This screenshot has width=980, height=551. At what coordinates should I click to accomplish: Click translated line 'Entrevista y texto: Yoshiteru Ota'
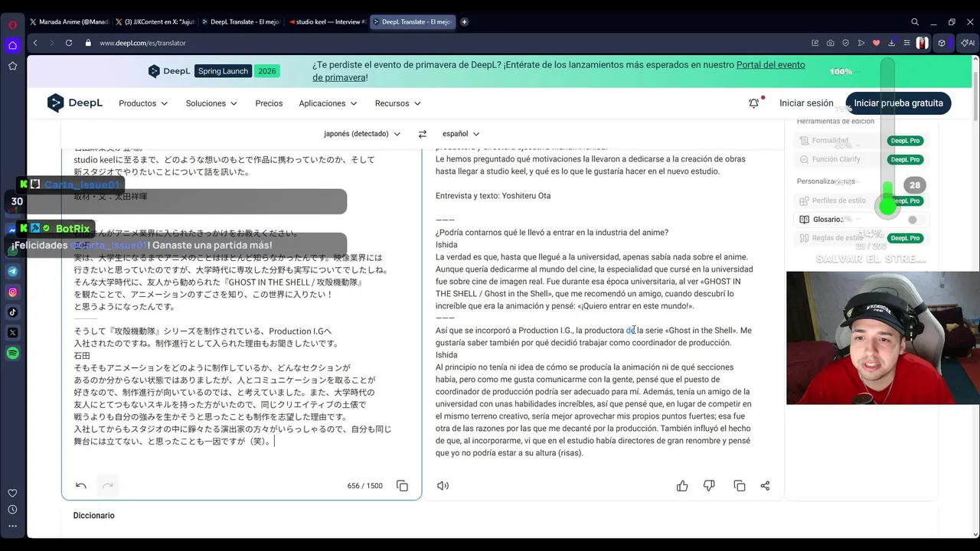493,196
